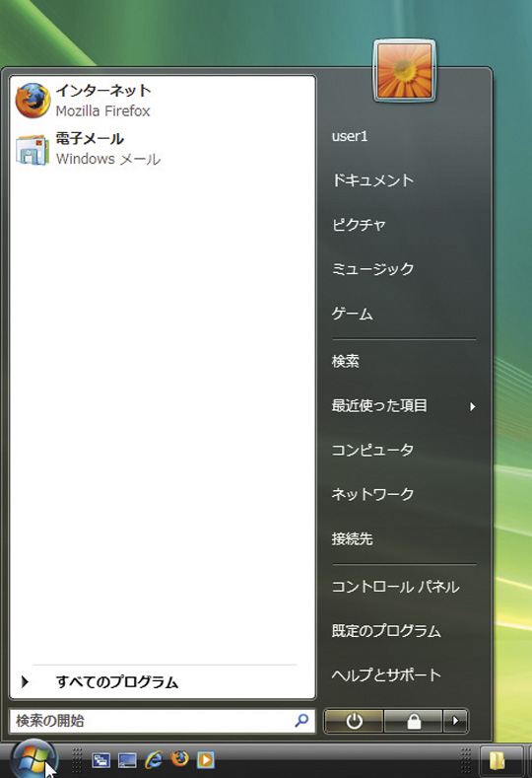The image size is (532, 778).
Task: Launch Internet Explorer from Quick Launch
Action: tap(154, 759)
